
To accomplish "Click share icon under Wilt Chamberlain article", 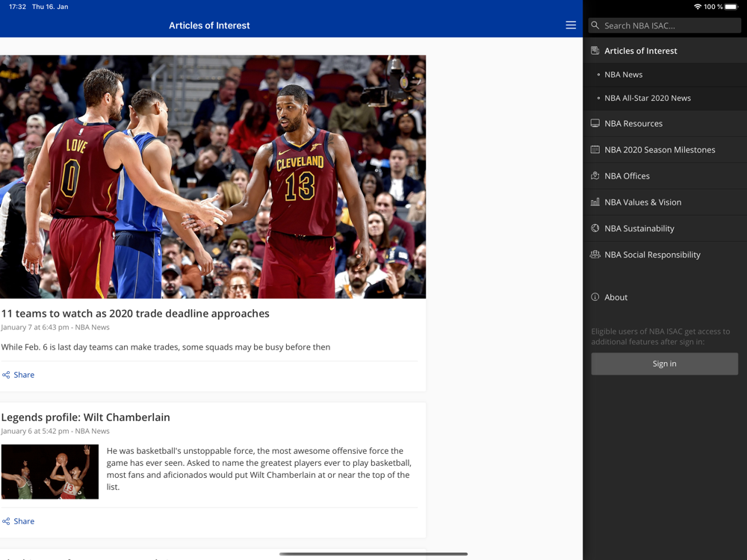I will point(6,521).
